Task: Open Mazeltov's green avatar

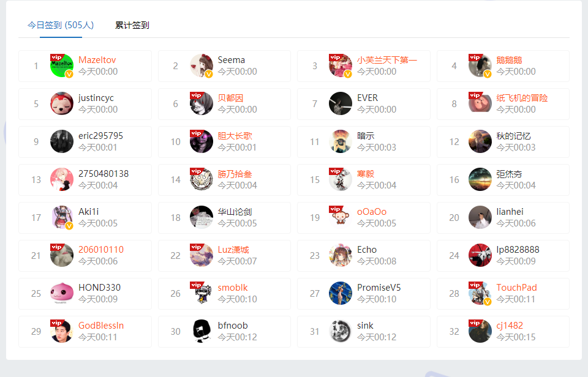Action: [62, 65]
